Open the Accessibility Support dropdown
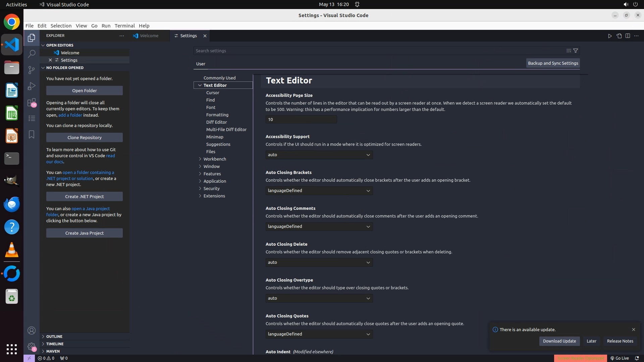This screenshot has width=644, height=362. (x=319, y=155)
